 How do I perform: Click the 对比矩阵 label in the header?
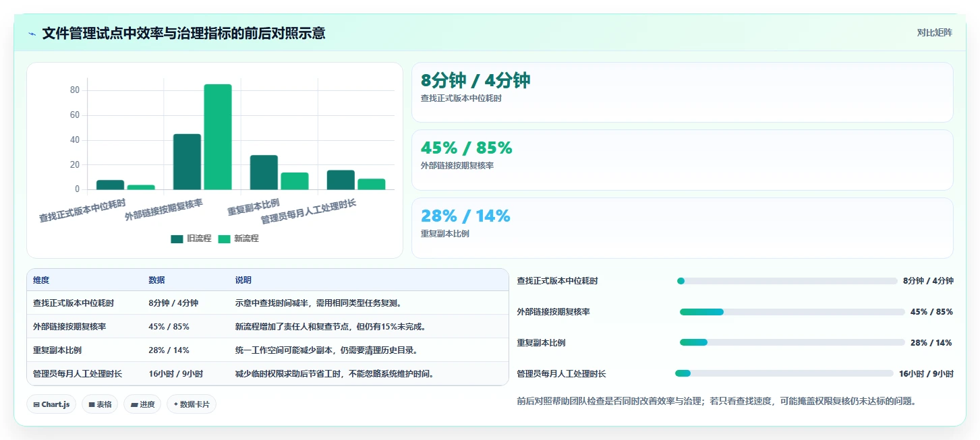click(x=934, y=32)
